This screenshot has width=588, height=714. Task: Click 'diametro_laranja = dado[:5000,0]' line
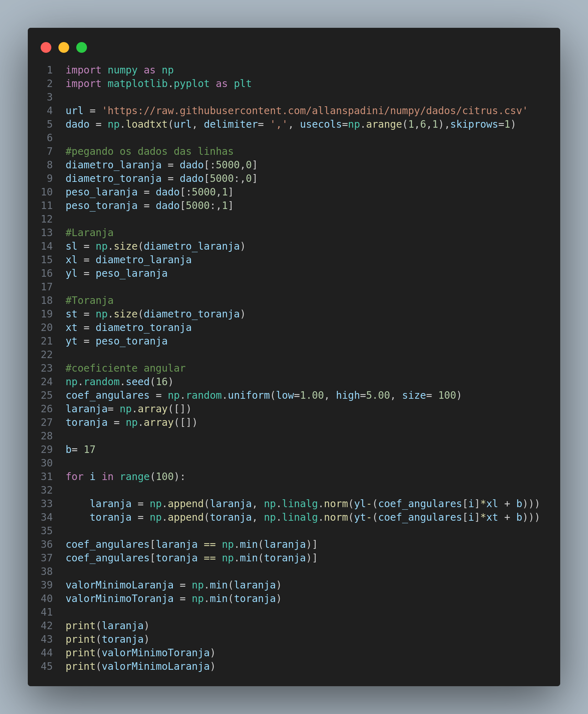(x=161, y=165)
